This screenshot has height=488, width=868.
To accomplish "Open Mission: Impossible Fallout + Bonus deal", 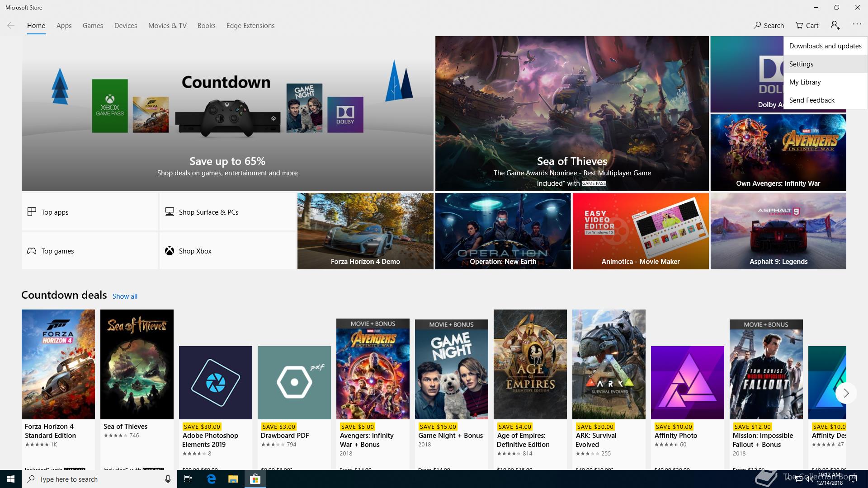I will [x=766, y=394].
